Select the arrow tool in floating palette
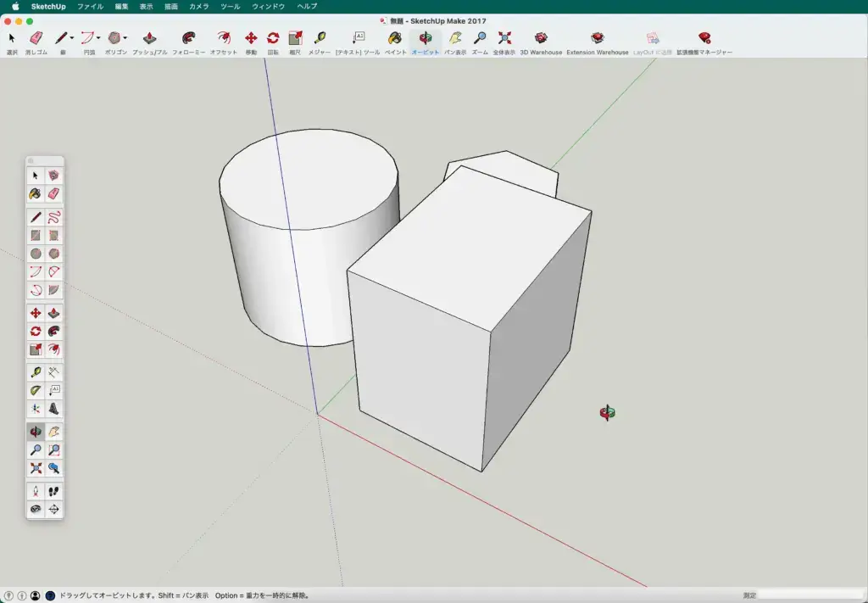Image resolution: width=868 pixels, height=603 pixels. [x=36, y=176]
